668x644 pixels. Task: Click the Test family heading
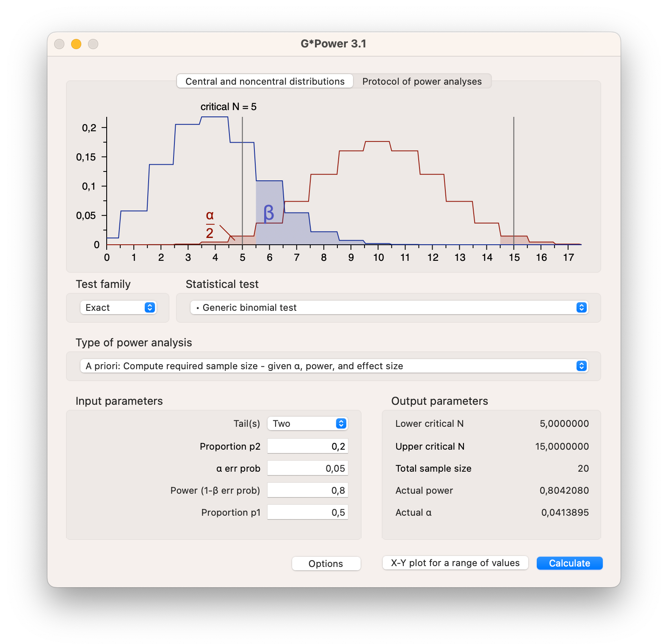pyautogui.click(x=103, y=284)
